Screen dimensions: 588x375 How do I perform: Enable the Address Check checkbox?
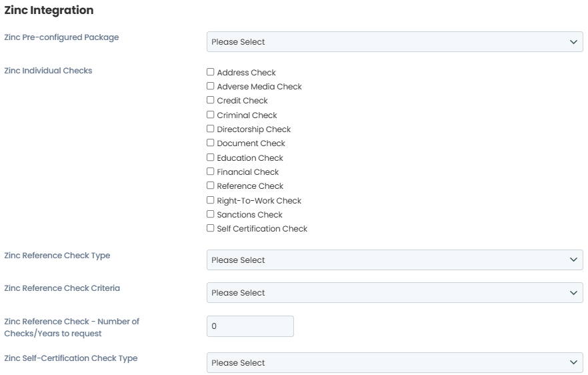[x=211, y=72]
